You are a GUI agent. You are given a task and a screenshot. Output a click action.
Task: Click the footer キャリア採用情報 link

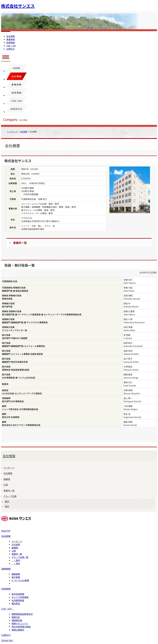20,598
